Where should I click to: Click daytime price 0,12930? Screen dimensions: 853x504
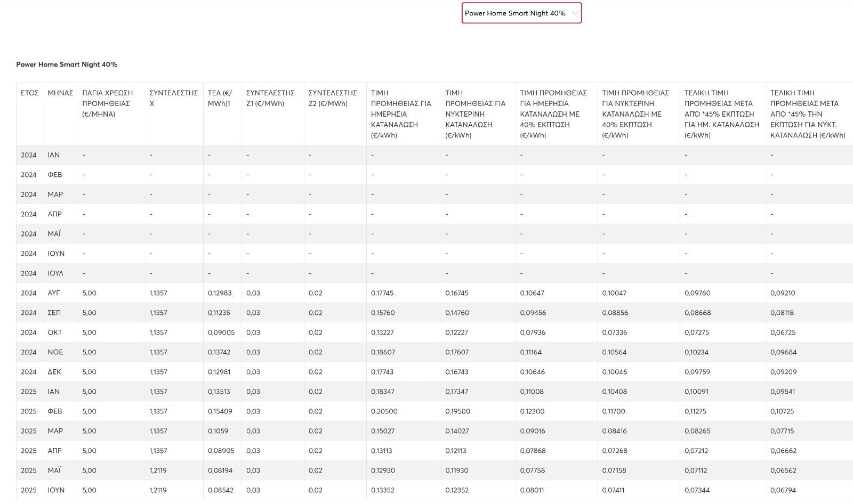(x=383, y=470)
